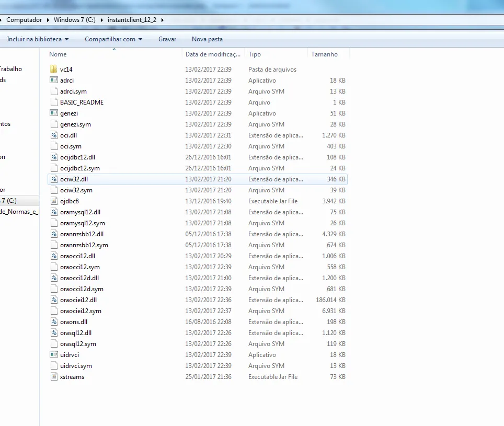Click the ojdbc8 jar file icon
Image resolution: width=504 pixels, height=426 pixels.
[54, 201]
